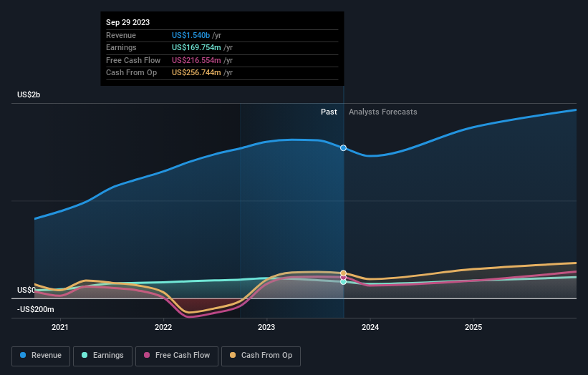
Task: Click the US$256.744m cash from op value
Action: pos(196,73)
